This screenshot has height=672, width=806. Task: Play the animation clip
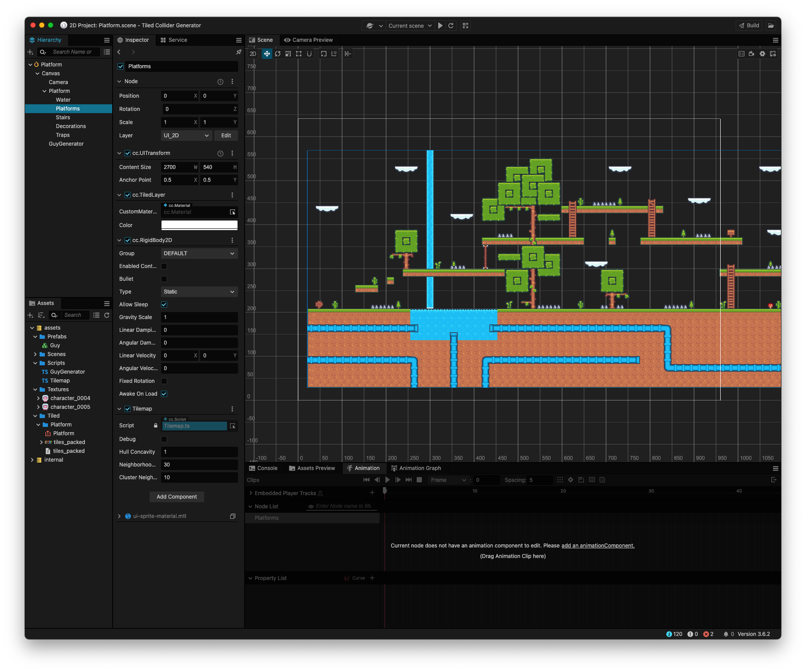[388, 480]
